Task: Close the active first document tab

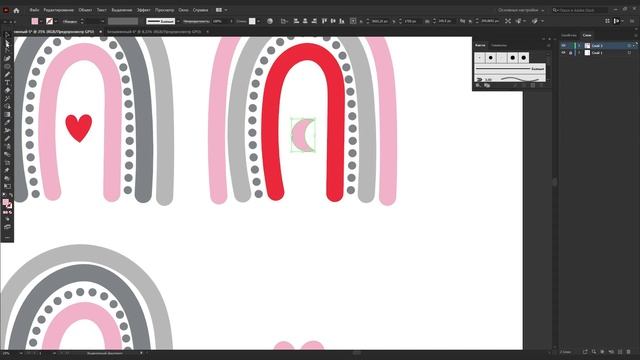Action: point(100,31)
